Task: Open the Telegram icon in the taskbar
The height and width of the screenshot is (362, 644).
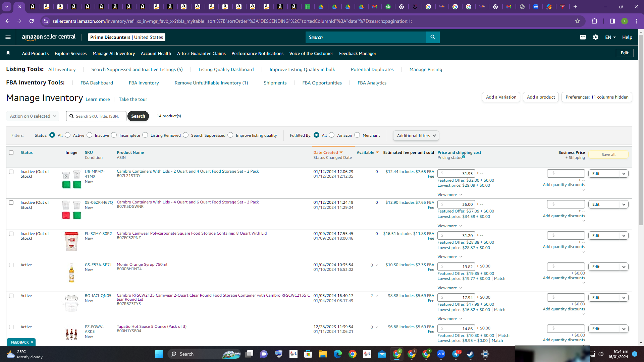Action: [x=456, y=354]
